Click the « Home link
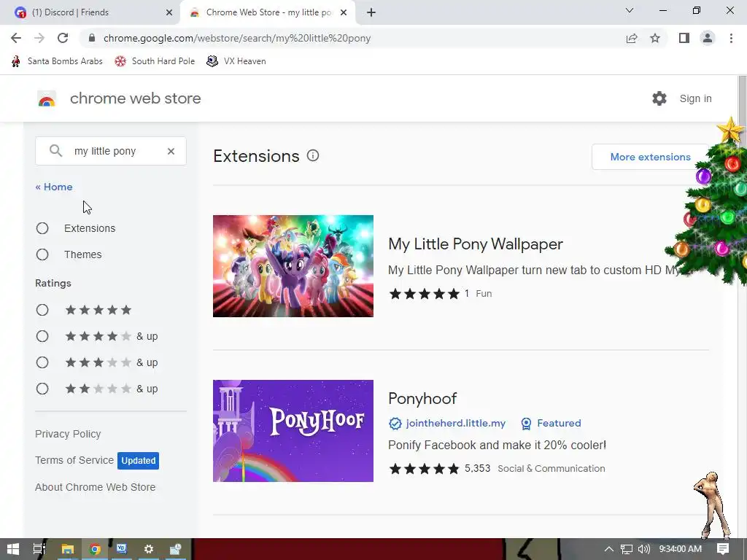747x560 pixels. 54,187
